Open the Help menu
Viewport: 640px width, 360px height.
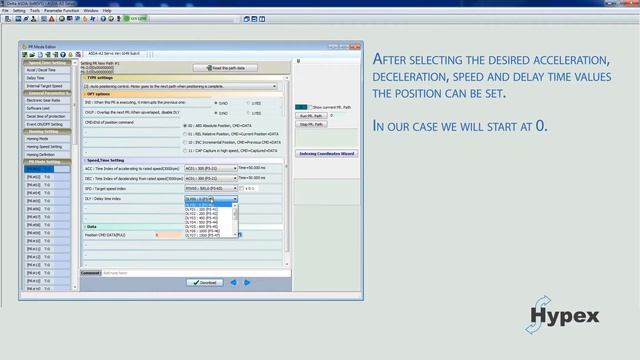(107, 11)
